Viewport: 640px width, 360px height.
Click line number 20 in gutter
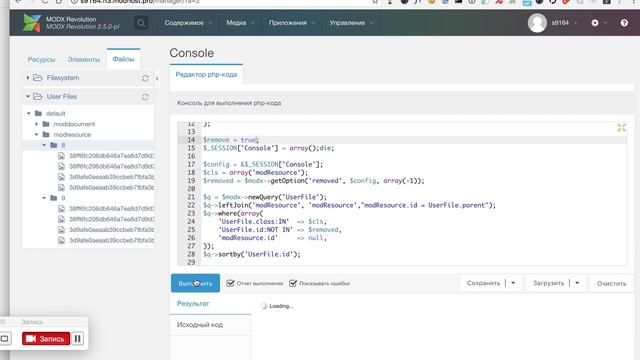tap(191, 189)
